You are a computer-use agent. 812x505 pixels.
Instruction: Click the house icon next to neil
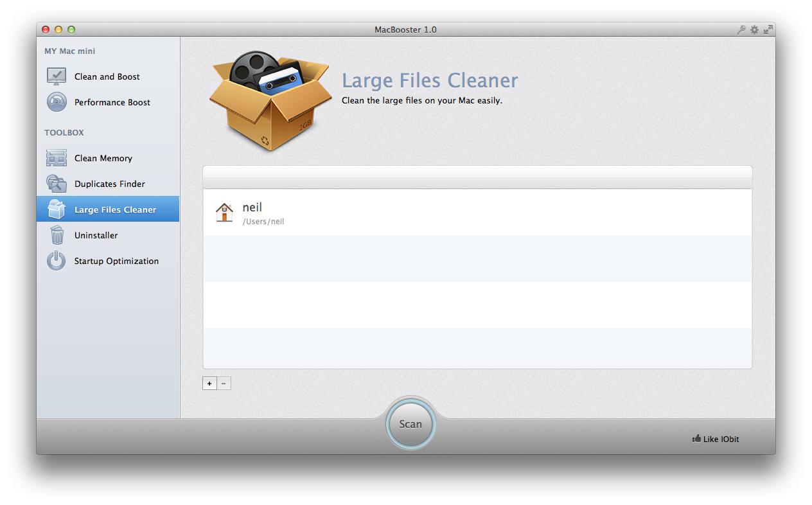(x=224, y=213)
